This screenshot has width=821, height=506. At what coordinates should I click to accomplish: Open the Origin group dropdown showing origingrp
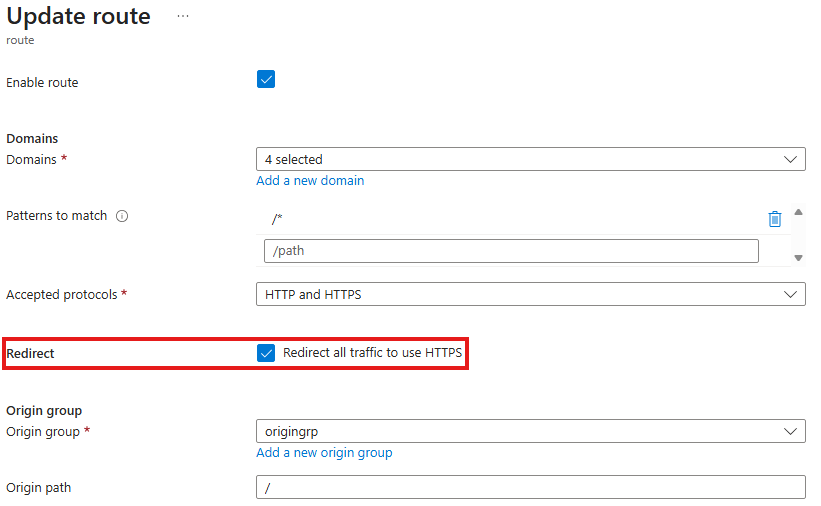(530, 431)
